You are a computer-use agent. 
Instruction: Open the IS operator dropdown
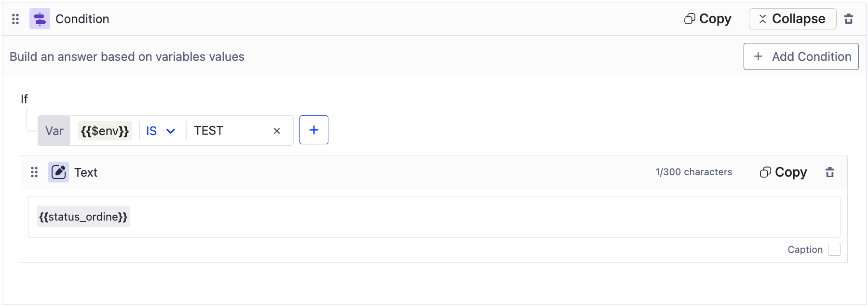pyautogui.click(x=161, y=131)
